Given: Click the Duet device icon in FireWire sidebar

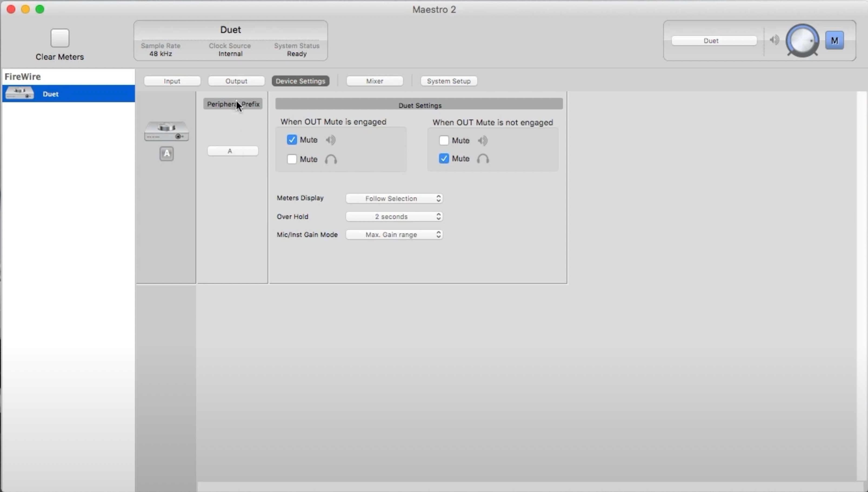Looking at the screenshot, I should point(19,93).
